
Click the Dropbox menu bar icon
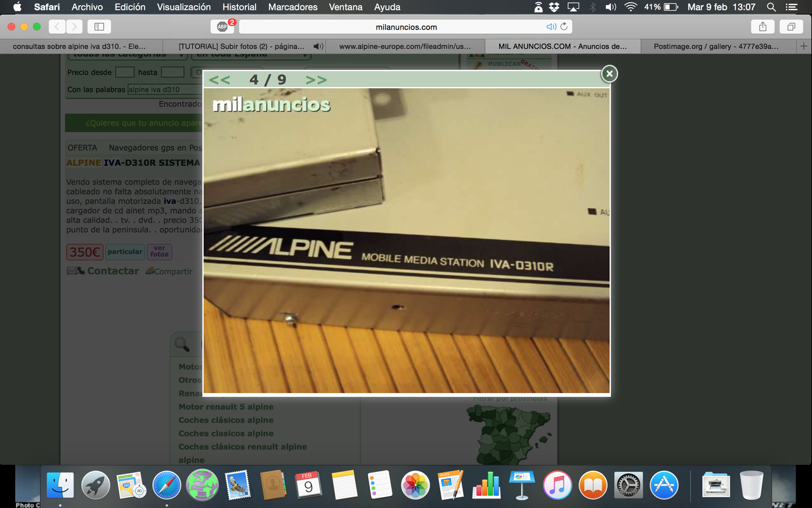tap(554, 7)
